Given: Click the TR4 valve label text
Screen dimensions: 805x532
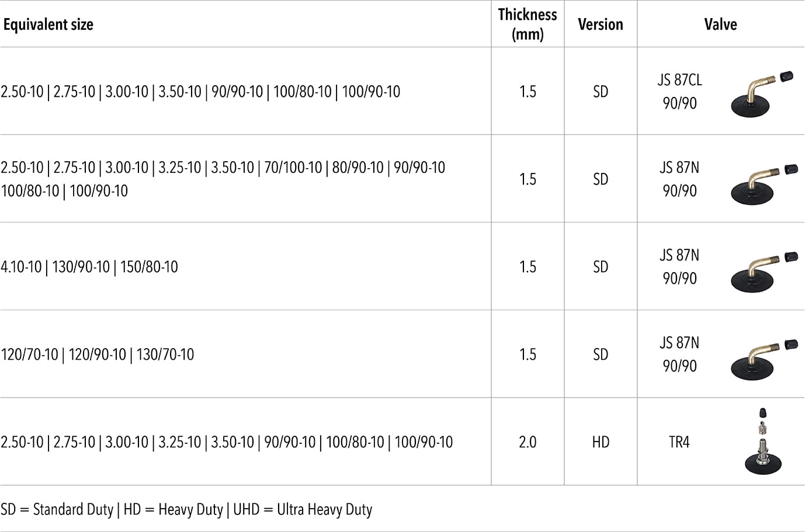Looking at the screenshot, I should pos(679,442).
